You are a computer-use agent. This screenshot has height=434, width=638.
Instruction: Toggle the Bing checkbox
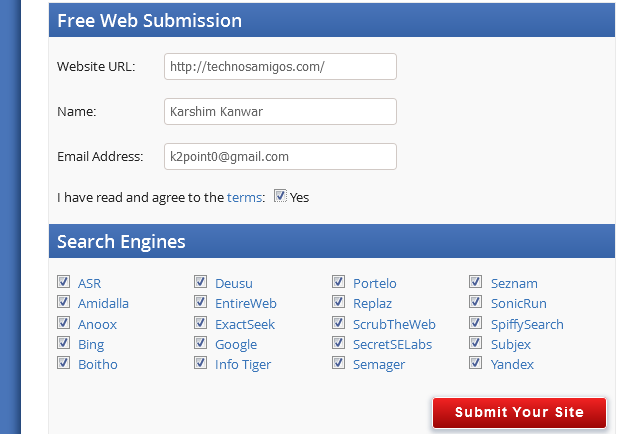pyautogui.click(x=64, y=344)
